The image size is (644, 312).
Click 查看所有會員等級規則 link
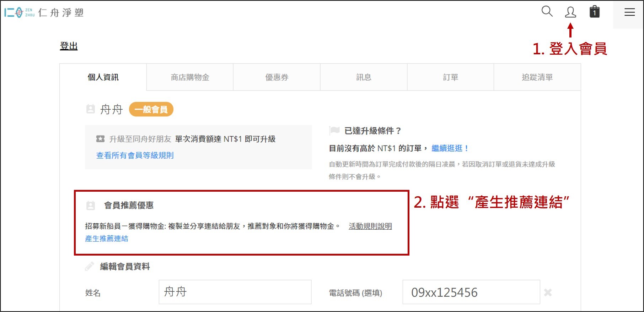135,155
